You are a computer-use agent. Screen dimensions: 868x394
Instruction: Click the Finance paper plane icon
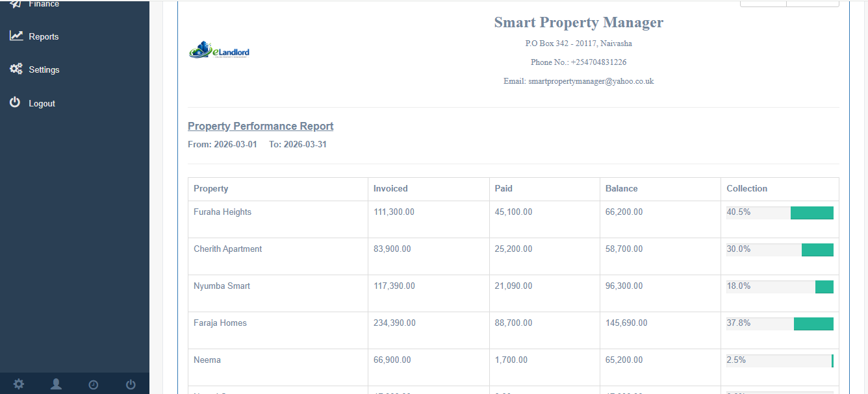tap(16, 4)
